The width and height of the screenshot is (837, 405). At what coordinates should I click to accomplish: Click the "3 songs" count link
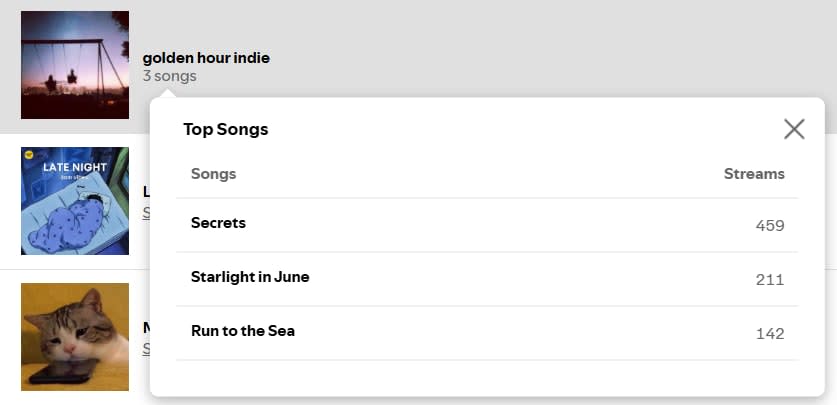[170, 76]
